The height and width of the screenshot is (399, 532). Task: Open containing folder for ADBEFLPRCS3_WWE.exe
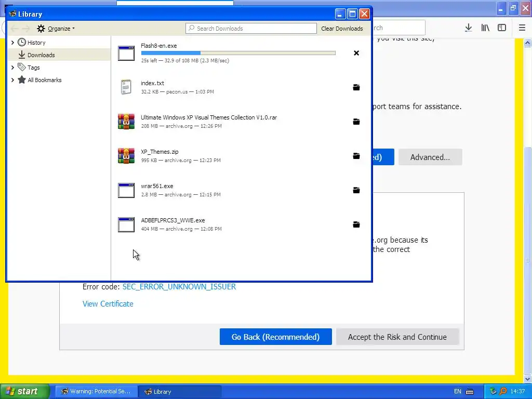tap(356, 224)
